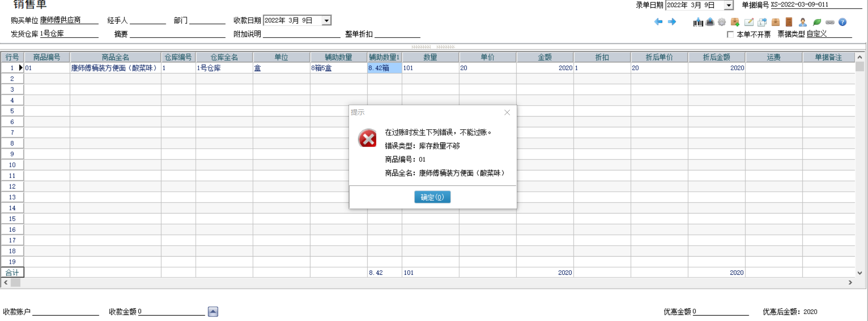
Task: Click the 收款账户 input field
Action: click(66, 311)
